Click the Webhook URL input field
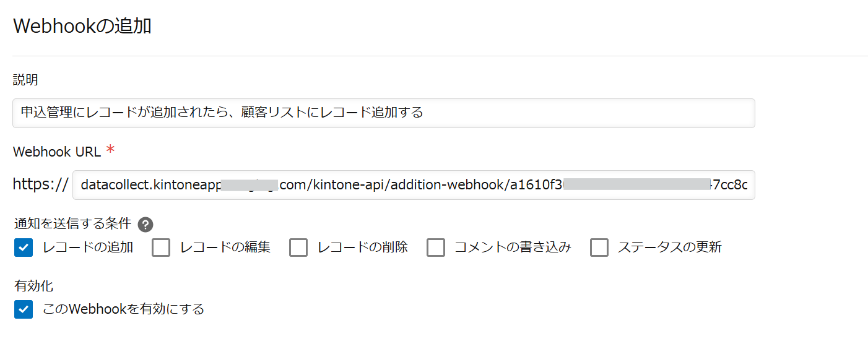The height and width of the screenshot is (349, 868). pos(413,185)
